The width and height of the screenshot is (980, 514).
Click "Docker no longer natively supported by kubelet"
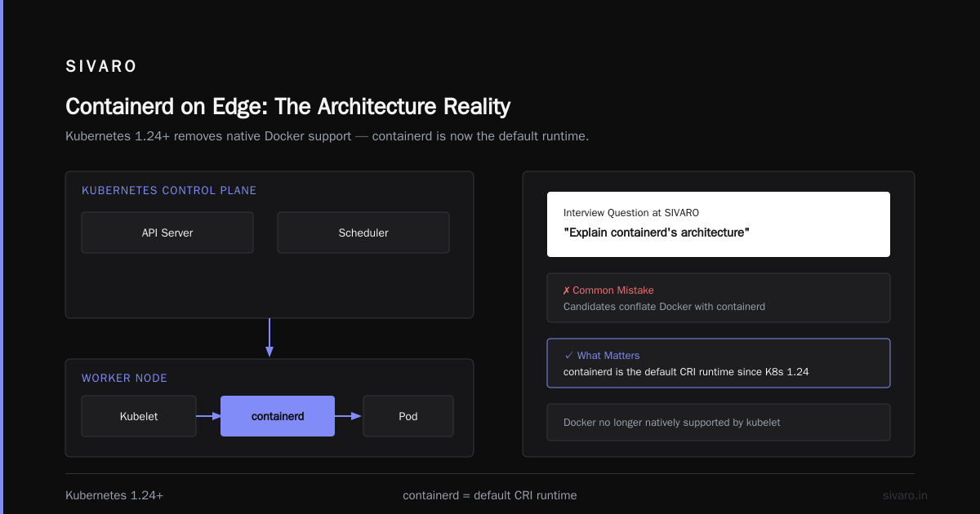(x=672, y=423)
